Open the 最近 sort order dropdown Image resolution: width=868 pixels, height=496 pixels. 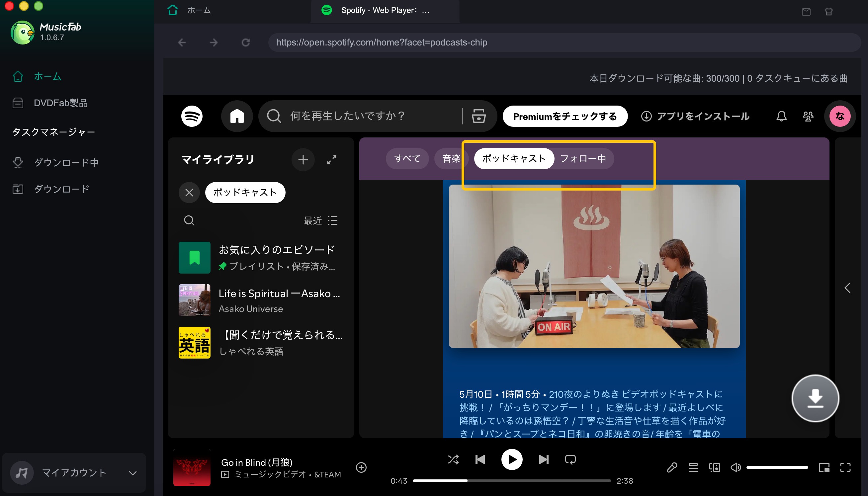[320, 221]
